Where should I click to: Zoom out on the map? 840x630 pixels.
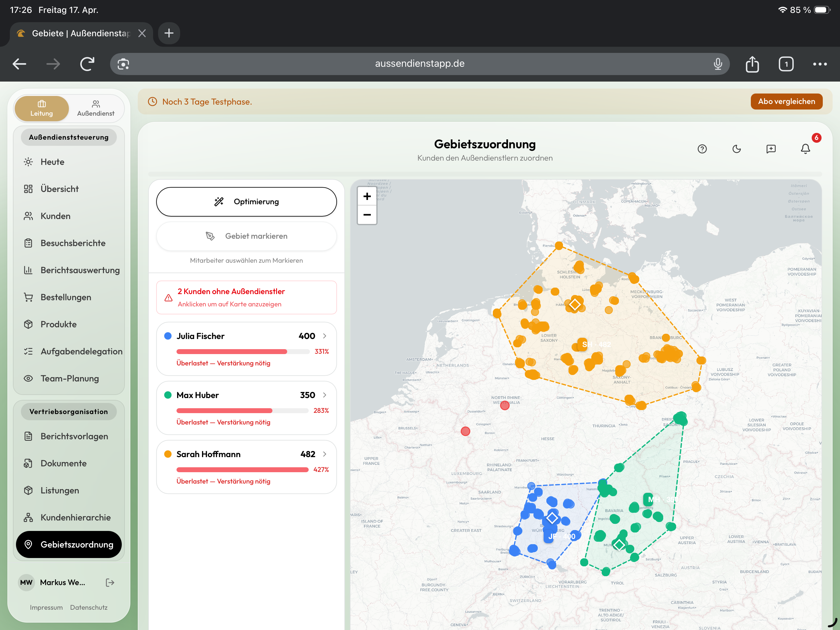[367, 215]
